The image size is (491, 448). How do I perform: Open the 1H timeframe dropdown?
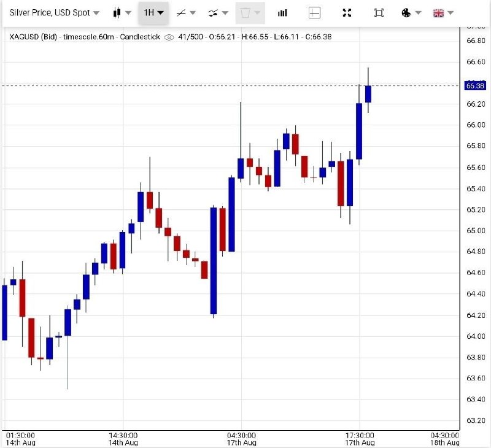153,13
